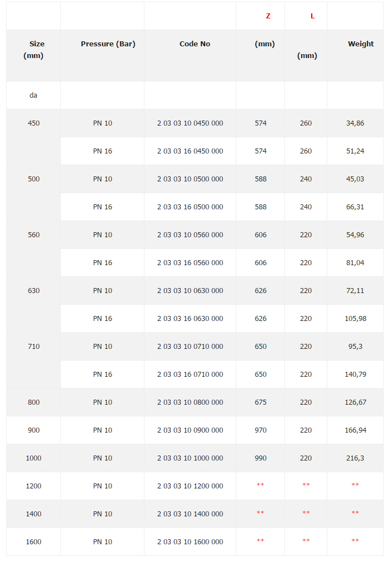Click the weight value 105,98

click(355, 319)
